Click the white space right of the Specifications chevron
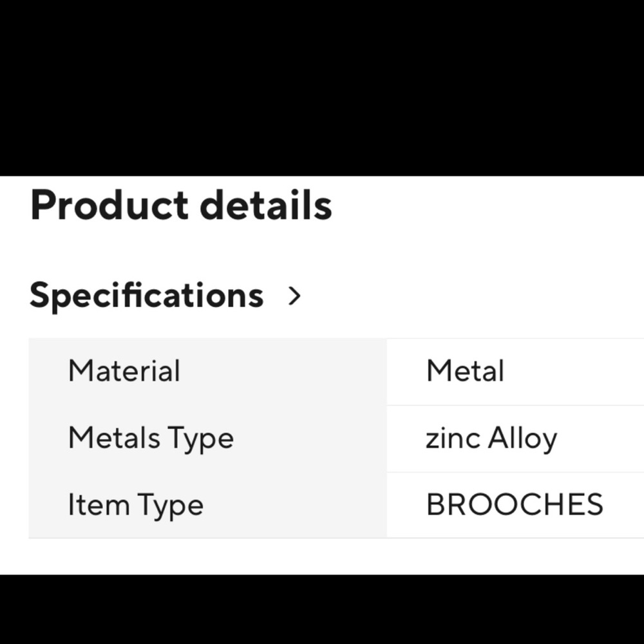644x644 pixels. coord(470,296)
